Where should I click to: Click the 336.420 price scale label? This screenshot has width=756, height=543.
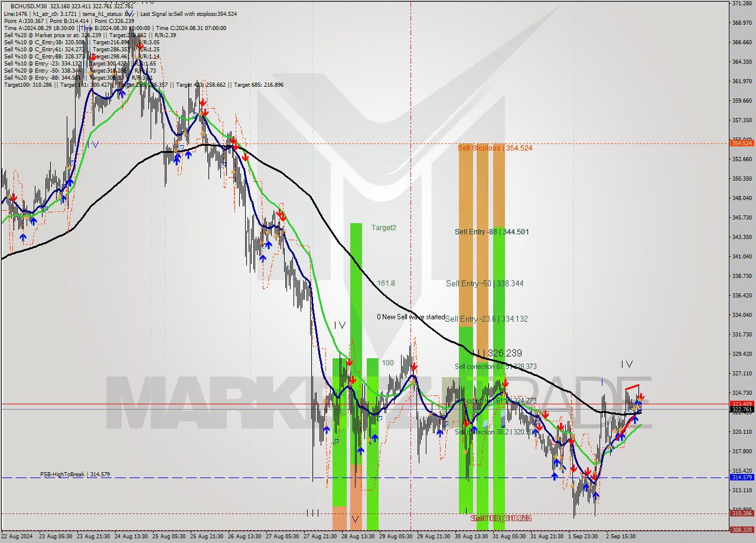pos(742,296)
